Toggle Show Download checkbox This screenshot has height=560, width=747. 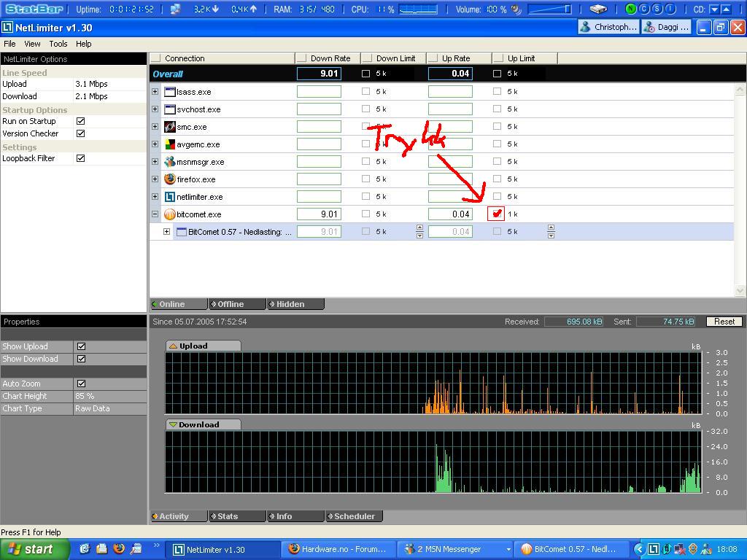[x=82, y=359]
